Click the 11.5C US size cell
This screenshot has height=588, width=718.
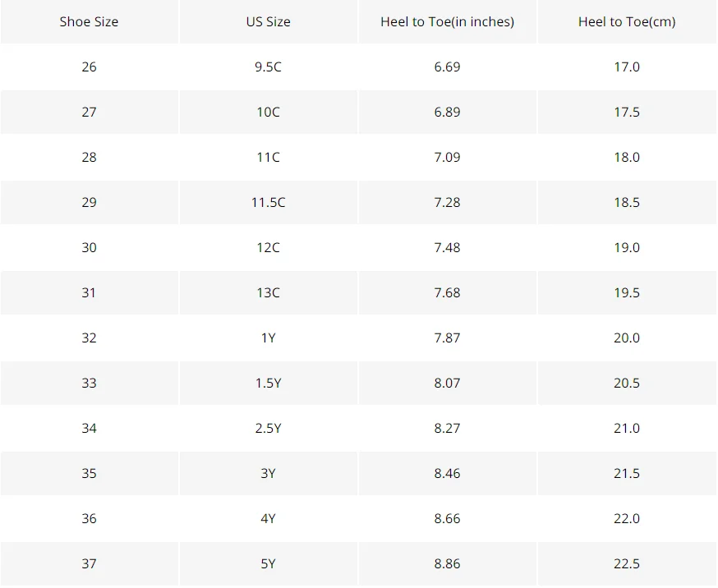pos(269,202)
